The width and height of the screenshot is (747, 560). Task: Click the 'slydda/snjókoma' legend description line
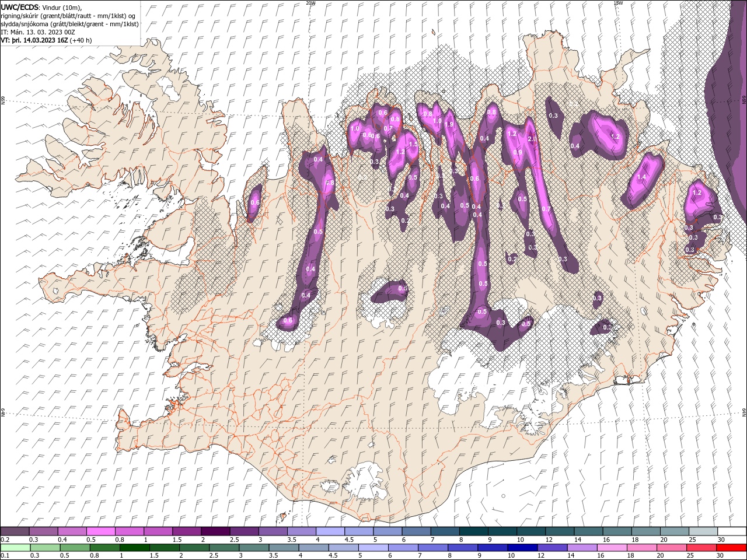[x=69, y=24]
